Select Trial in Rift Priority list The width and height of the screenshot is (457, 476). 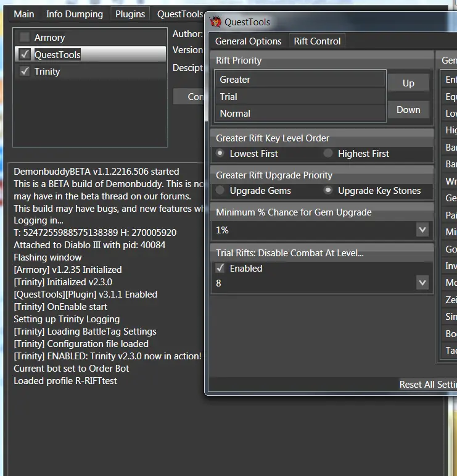300,96
